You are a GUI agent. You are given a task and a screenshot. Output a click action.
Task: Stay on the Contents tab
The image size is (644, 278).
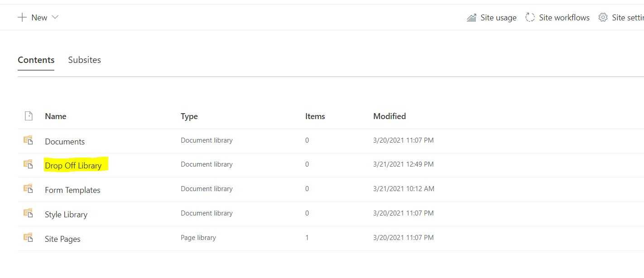coord(36,60)
